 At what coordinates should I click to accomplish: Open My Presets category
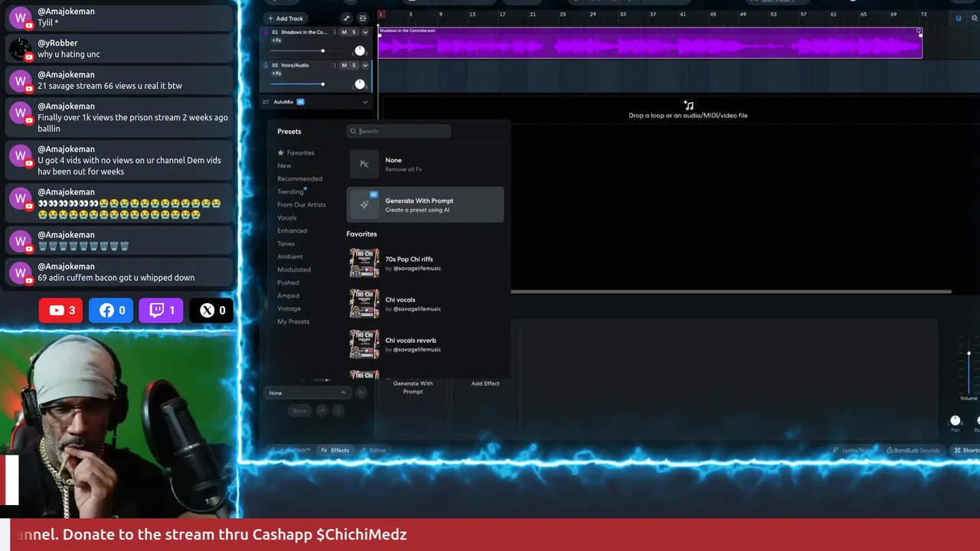[x=293, y=321]
